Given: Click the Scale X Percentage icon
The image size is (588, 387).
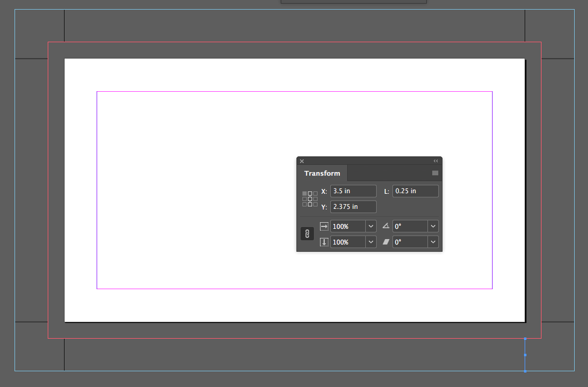Looking at the screenshot, I should (x=324, y=226).
